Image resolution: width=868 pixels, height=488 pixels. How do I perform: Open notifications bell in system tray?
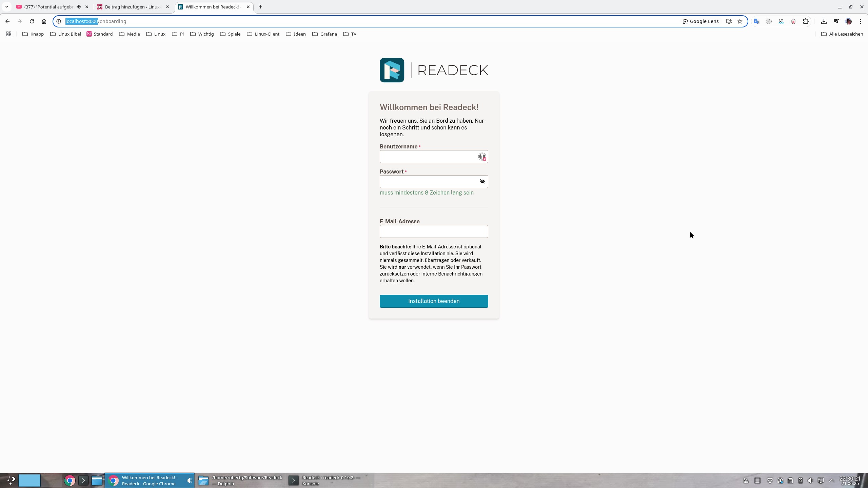[x=770, y=481]
